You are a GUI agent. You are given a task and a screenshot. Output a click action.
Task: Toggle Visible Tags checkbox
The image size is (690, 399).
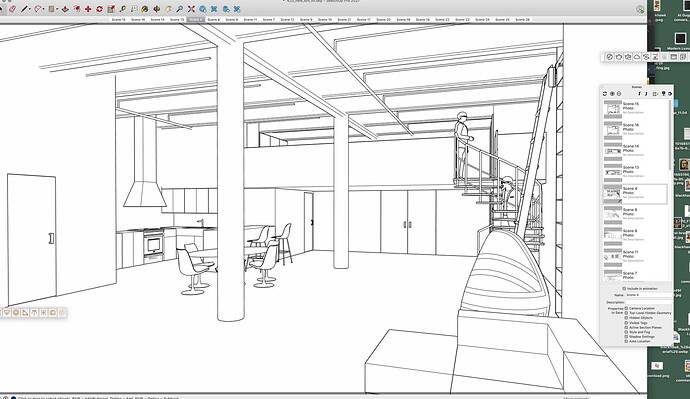tap(626, 323)
